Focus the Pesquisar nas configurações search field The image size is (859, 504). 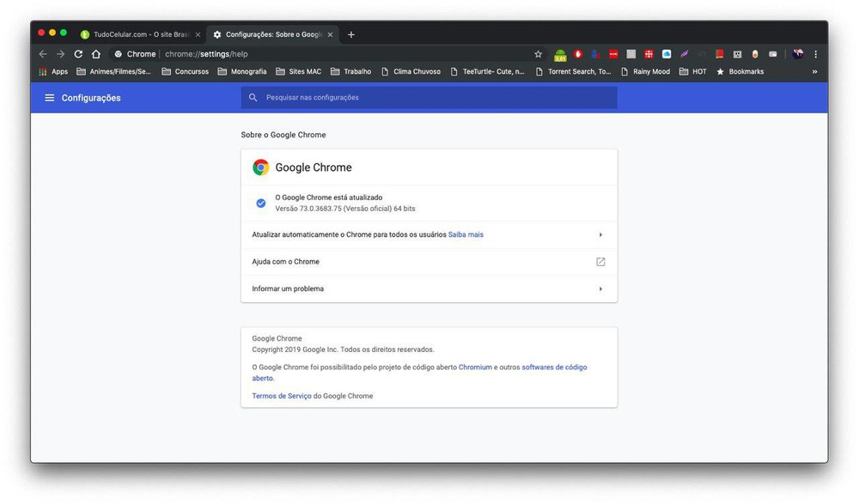[429, 97]
